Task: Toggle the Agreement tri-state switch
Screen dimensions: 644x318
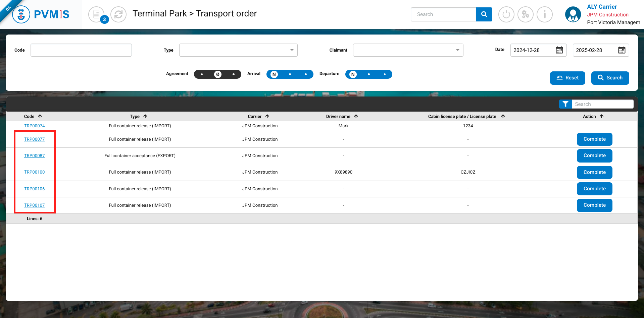Action: [x=217, y=74]
